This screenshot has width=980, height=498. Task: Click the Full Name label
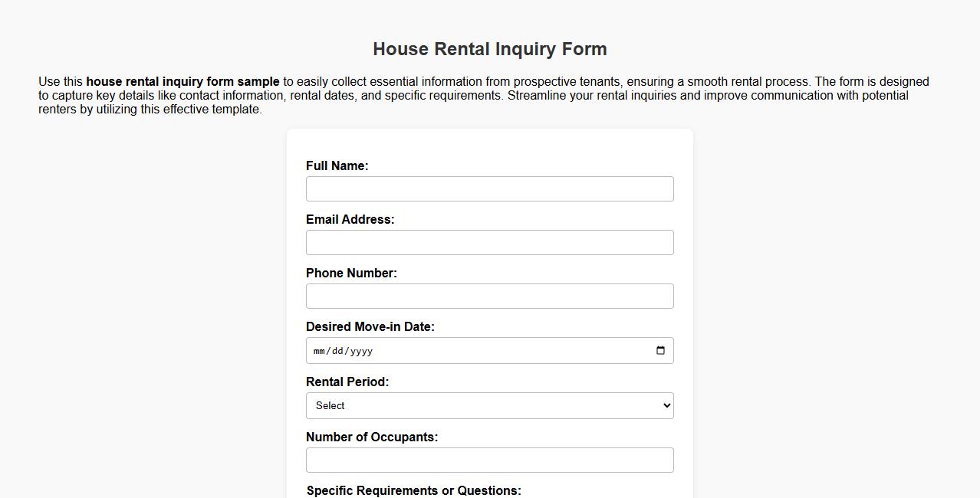click(x=337, y=165)
